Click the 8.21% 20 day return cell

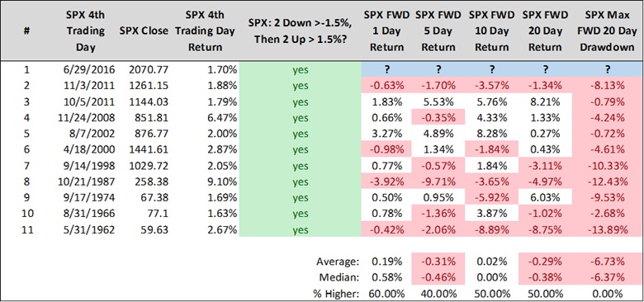[x=546, y=101]
